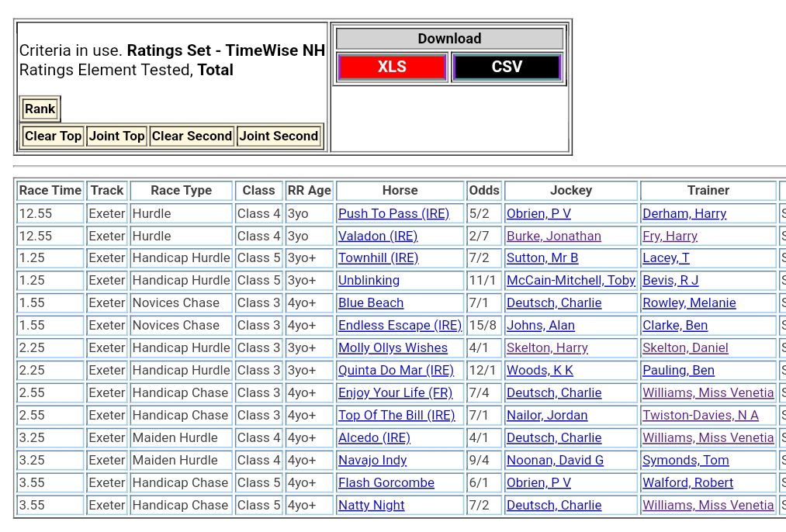Open horse Quinta Do Mar (IRE)

click(396, 371)
